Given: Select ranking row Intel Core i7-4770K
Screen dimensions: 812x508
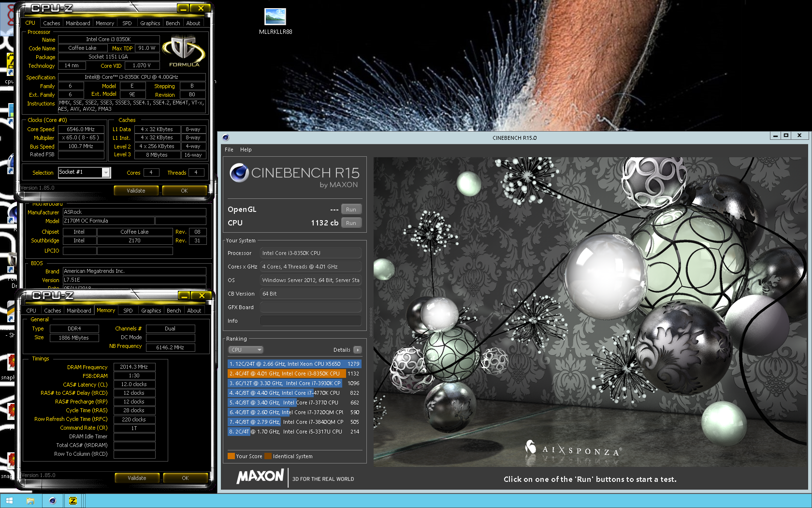Looking at the screenshot, I should coord(294,393).
